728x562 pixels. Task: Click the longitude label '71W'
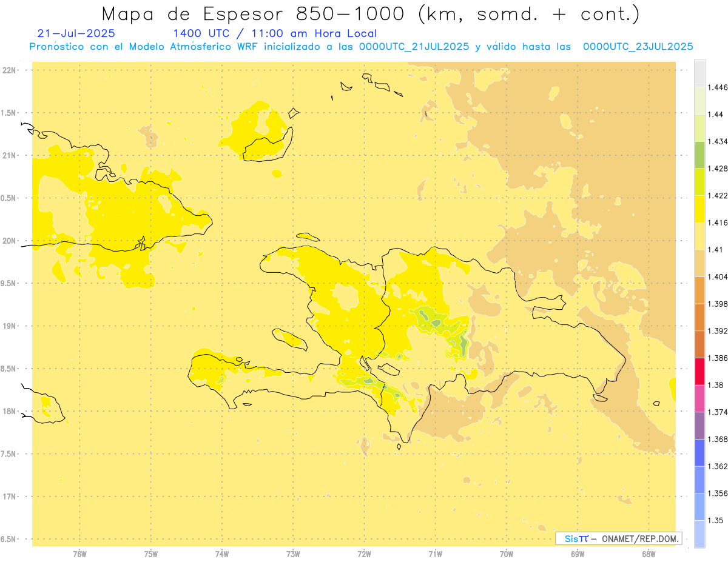435,554
